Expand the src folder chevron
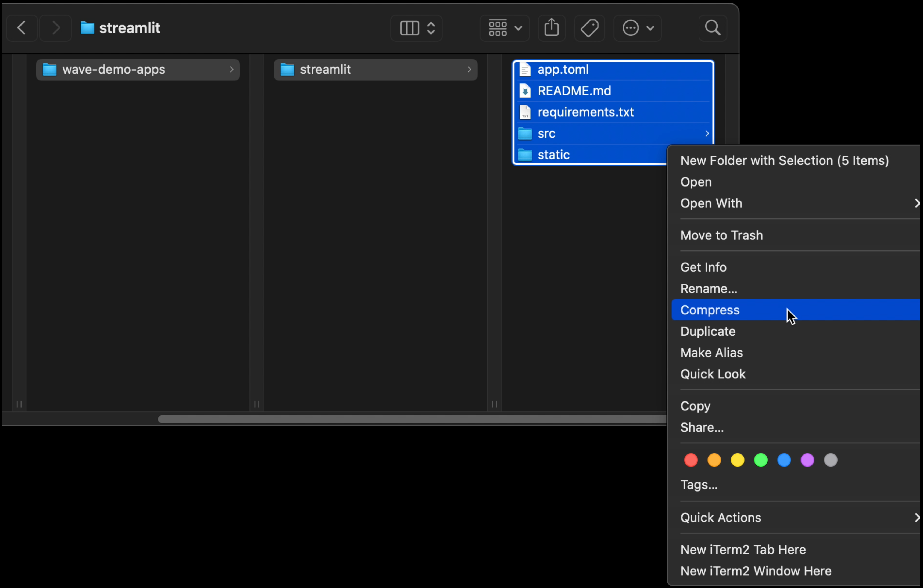923x588 pixels. click(707, 133)
